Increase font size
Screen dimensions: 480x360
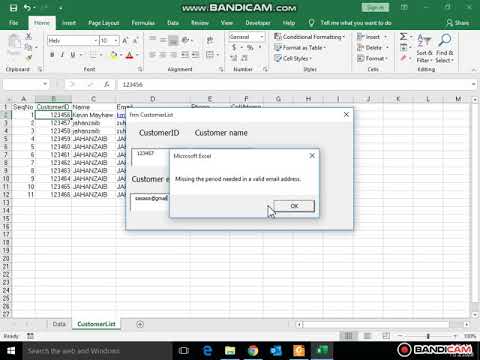click(x=125, y=41)
